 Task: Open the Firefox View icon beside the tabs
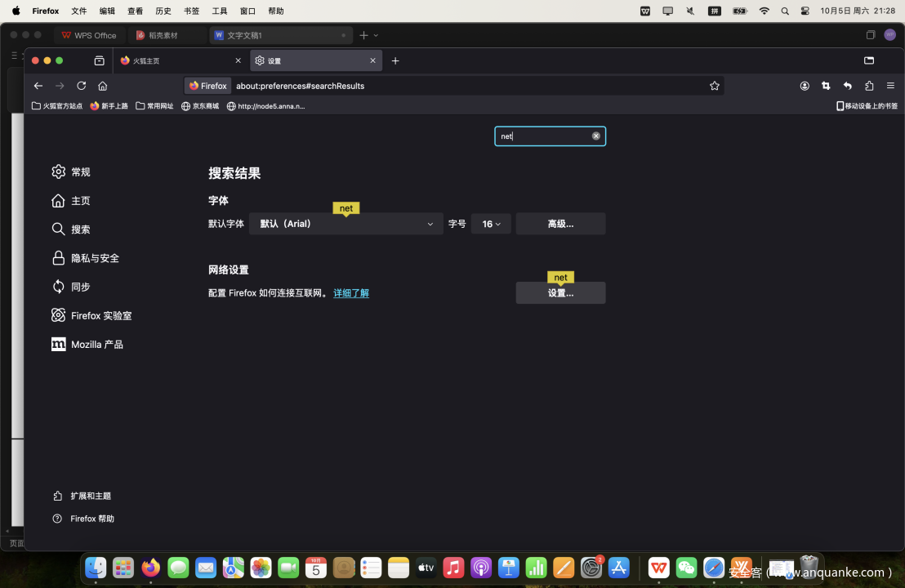100,60
